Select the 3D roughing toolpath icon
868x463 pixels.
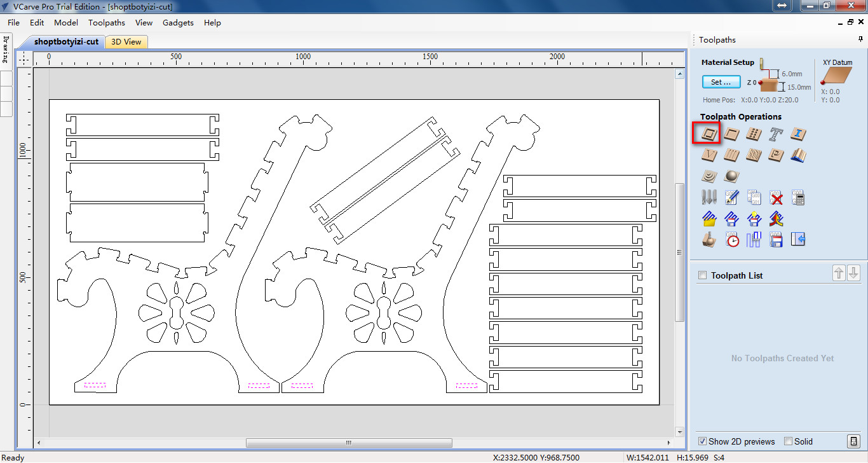(709, 176)
